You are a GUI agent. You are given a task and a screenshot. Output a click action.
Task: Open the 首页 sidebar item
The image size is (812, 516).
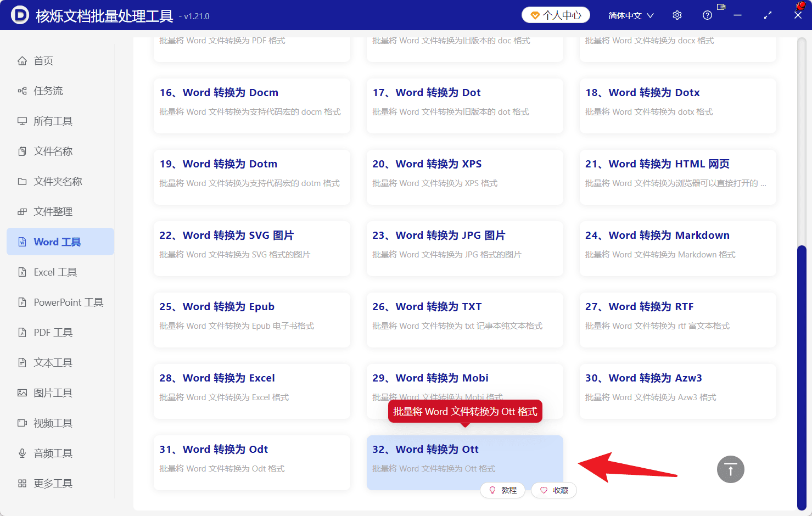click(x=60, y=61)
